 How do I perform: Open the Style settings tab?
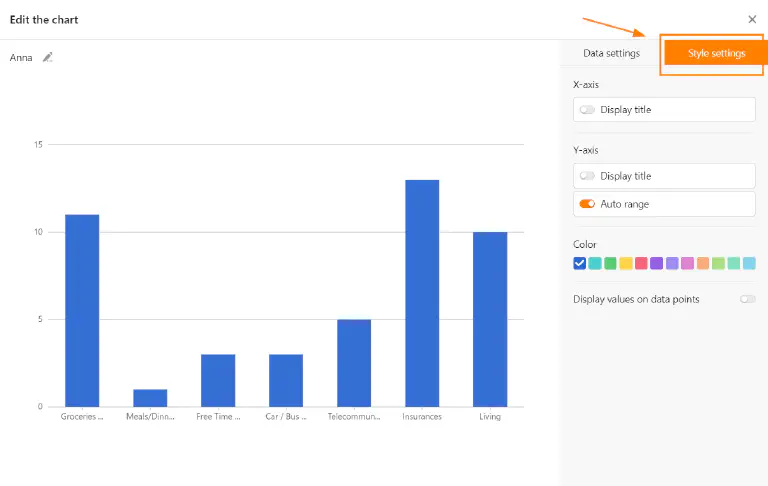[x=716, y=53]
